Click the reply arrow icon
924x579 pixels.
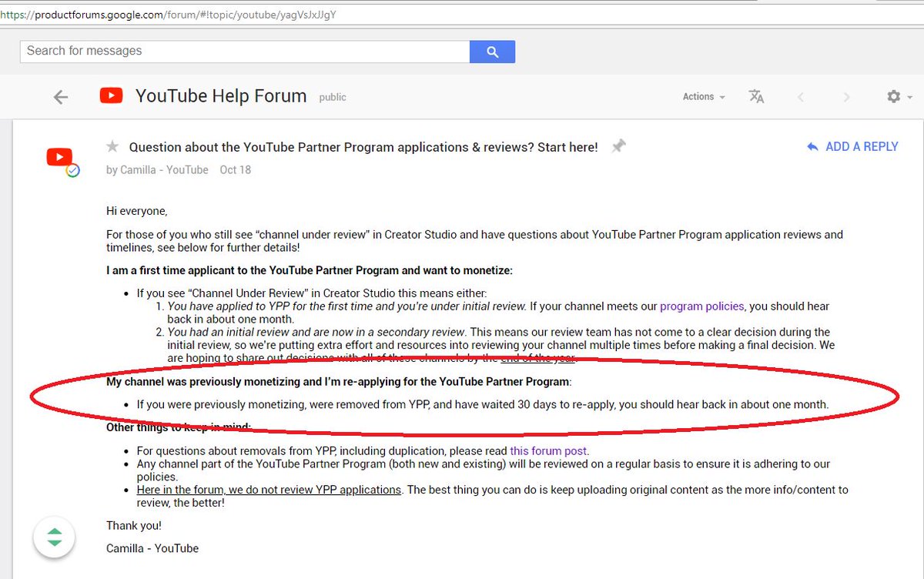pos(812,146)
